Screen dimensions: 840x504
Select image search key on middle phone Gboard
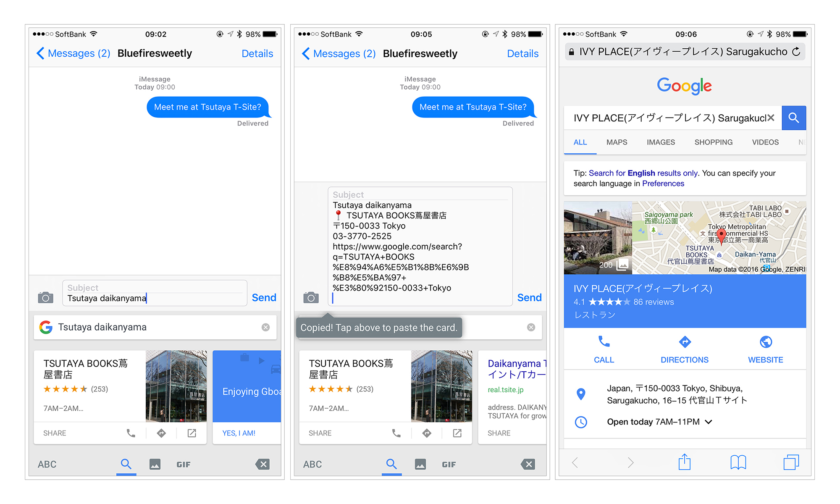tap(420, 464)
